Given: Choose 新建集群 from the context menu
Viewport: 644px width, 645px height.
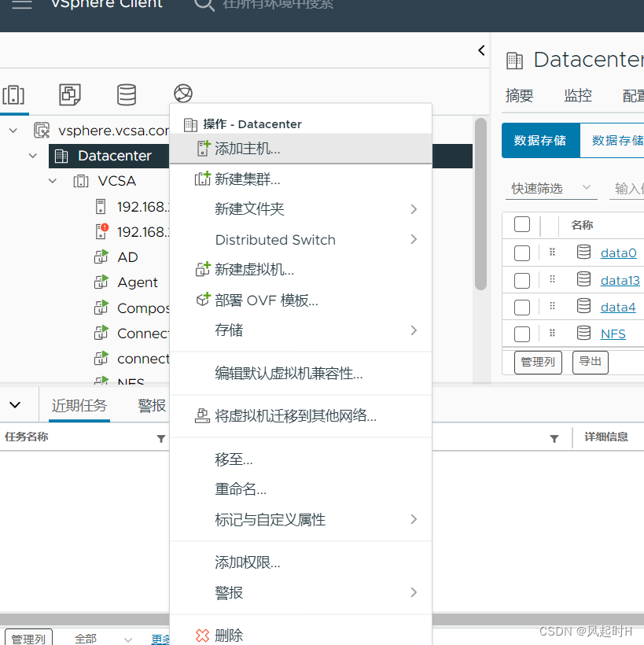Looking at the screenshot, I should point(301,179).
